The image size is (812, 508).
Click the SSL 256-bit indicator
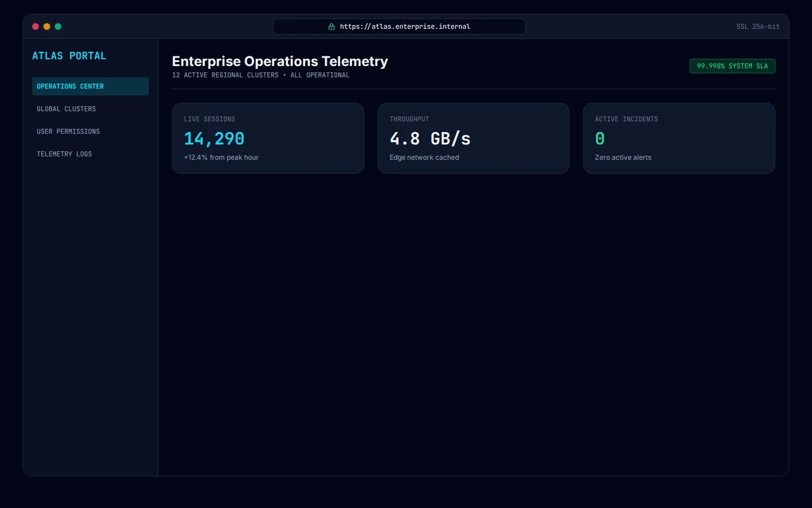click(758, 27)
